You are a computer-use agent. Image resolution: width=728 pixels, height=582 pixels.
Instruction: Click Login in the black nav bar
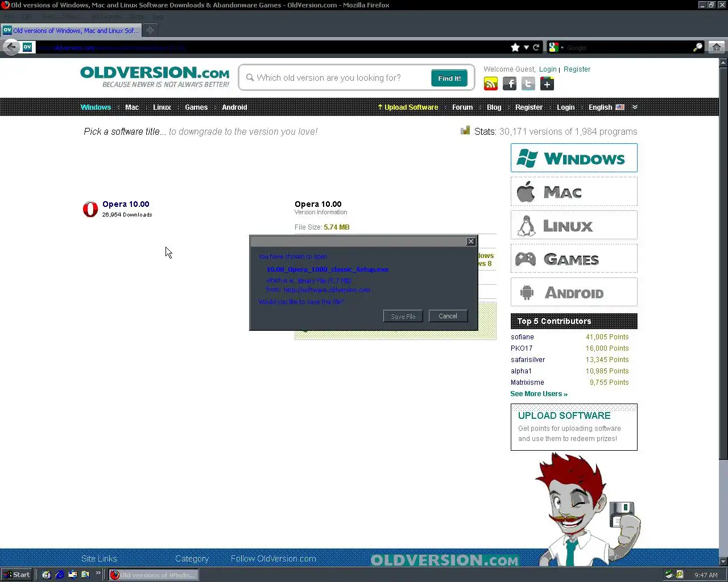566,107
